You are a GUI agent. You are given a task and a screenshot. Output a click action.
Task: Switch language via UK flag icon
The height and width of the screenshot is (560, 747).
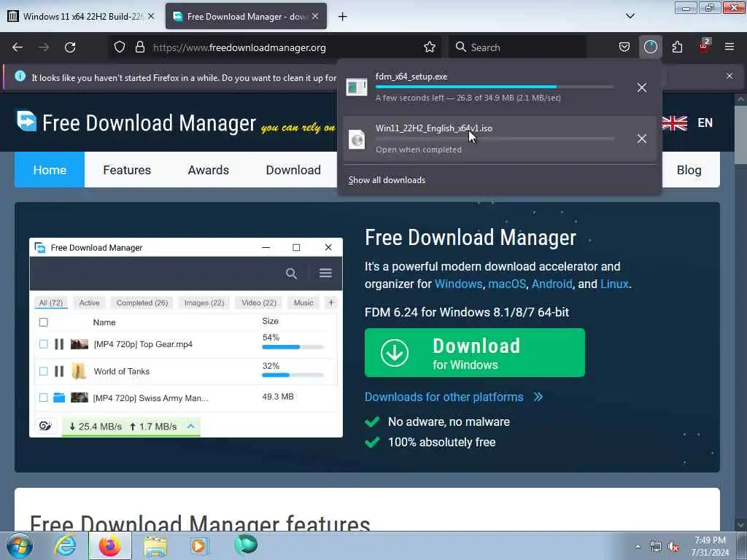(x=675, y=122)
